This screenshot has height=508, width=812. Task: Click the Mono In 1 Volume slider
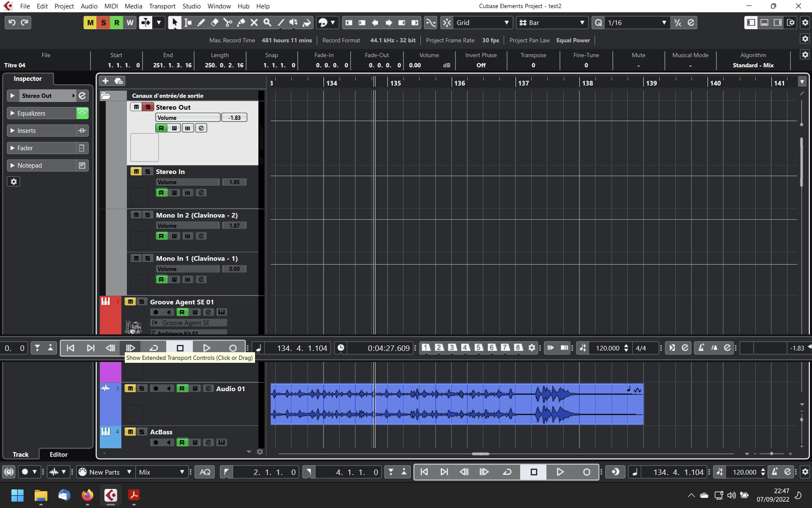click(188, 269)
